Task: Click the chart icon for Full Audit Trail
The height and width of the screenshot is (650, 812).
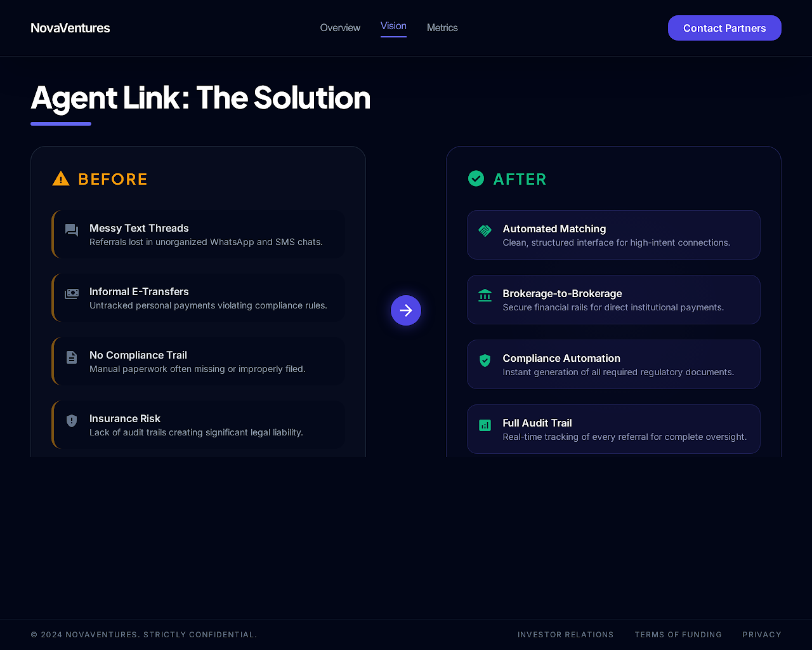Action: [485, 425]
